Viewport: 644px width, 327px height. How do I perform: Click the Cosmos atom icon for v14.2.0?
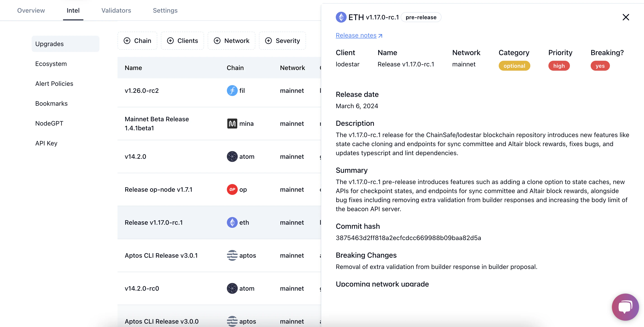point(232,157)
